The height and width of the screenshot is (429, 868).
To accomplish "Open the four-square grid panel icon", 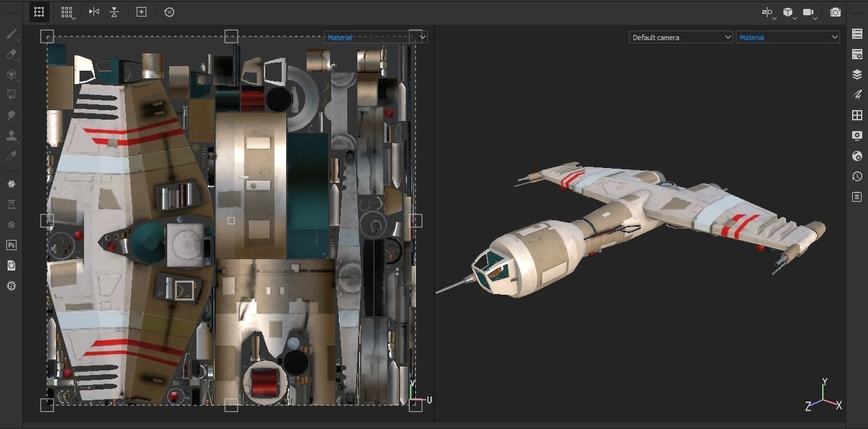I will pos(857,115).
